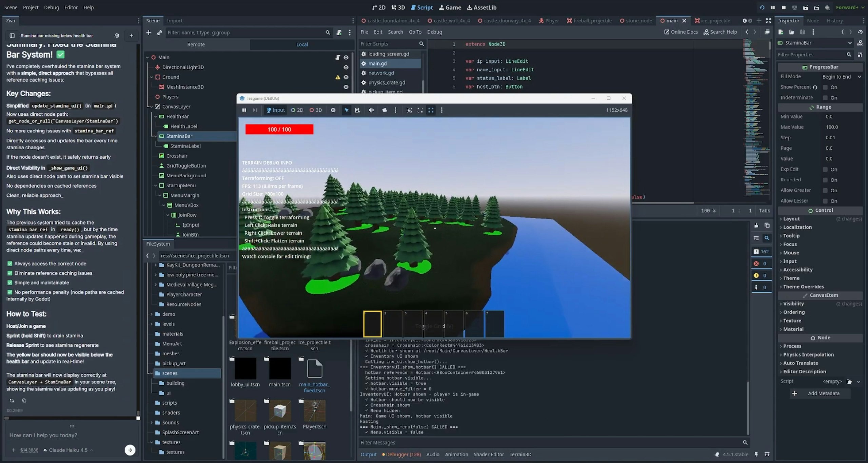Collapse the CanvasLayer tree node
Image resolution: width=868 pixels, height=463 pixels.
point(152,107)
